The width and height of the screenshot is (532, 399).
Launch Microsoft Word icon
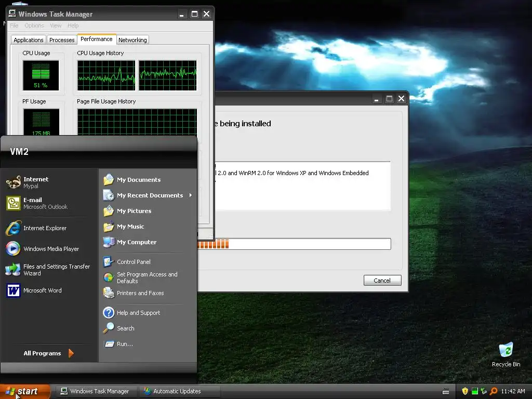(x=13, y=290)
